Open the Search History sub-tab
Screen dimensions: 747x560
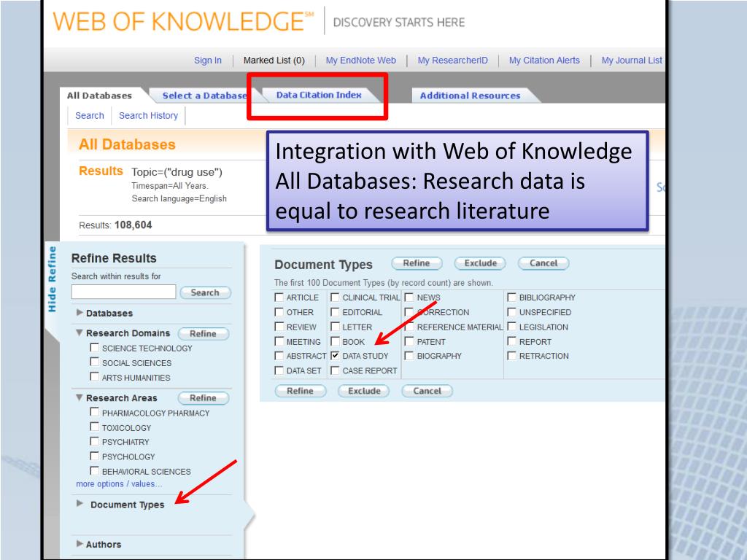click(x=148, y=115)
